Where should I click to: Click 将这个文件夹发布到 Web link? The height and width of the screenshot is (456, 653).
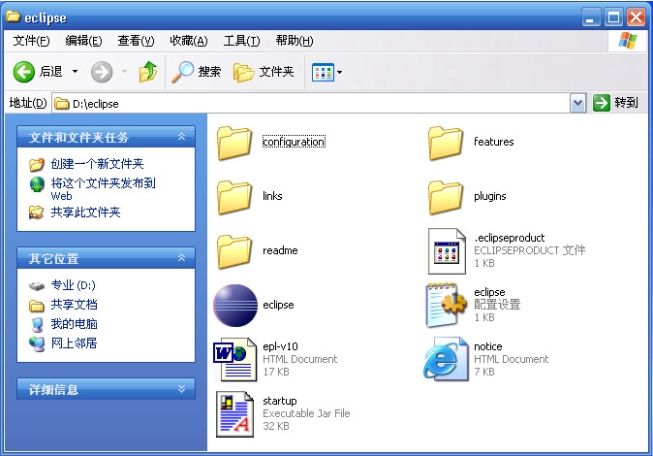103,189
